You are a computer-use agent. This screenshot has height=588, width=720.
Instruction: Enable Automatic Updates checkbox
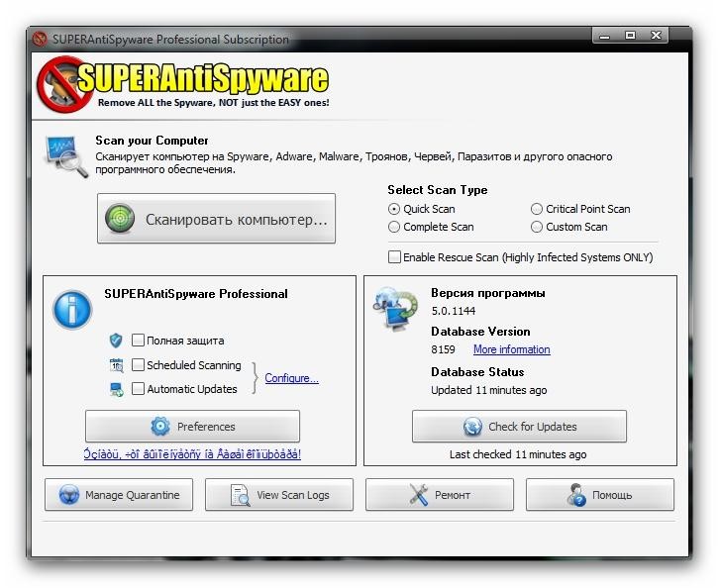pyautogui.click(x=138, y=389)
